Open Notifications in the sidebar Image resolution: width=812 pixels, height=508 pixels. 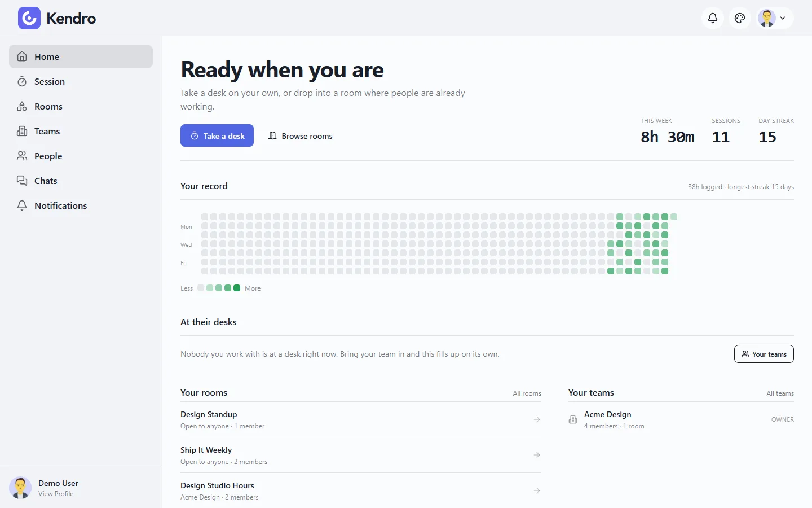81,205
